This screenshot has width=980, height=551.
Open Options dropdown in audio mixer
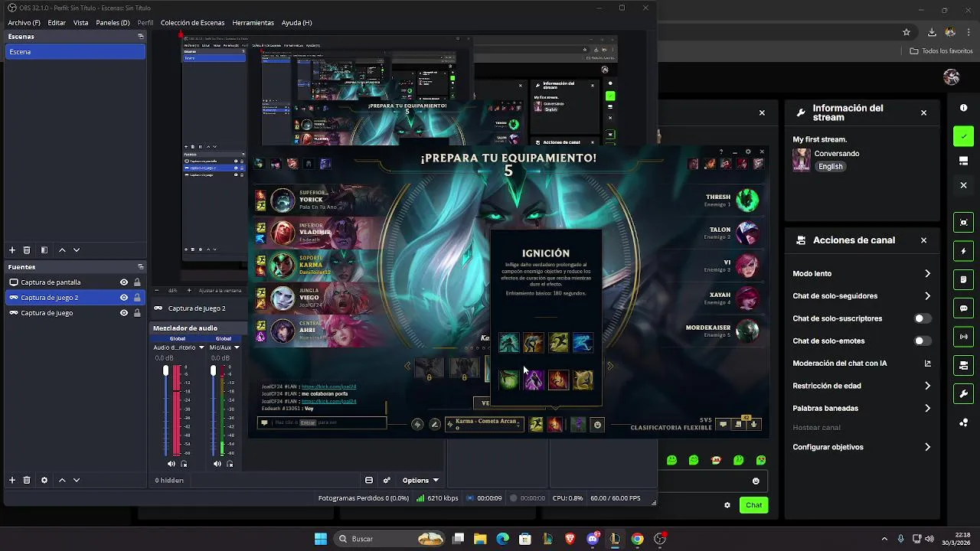[x=420, y=481]
